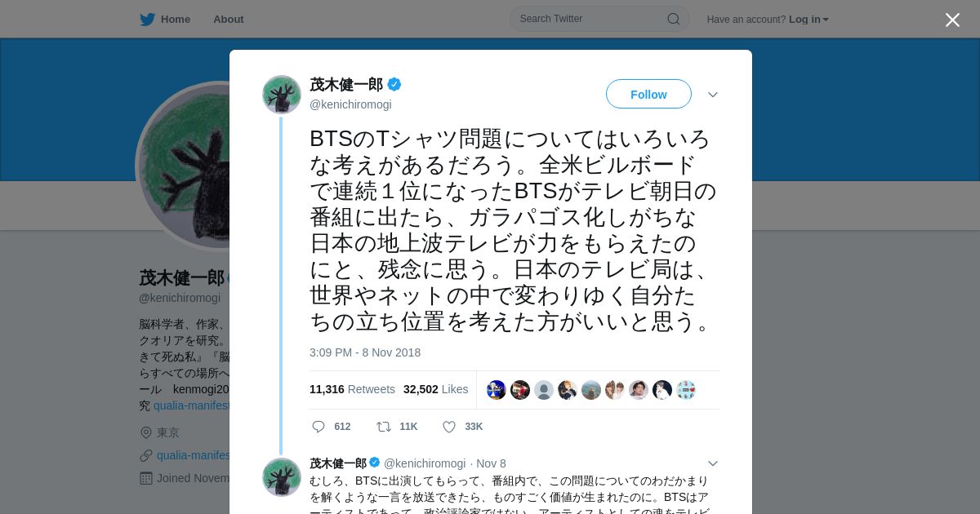Click the blue verified badge beside 茂木健一郎
980x514 pixels.
pos(394,84)
